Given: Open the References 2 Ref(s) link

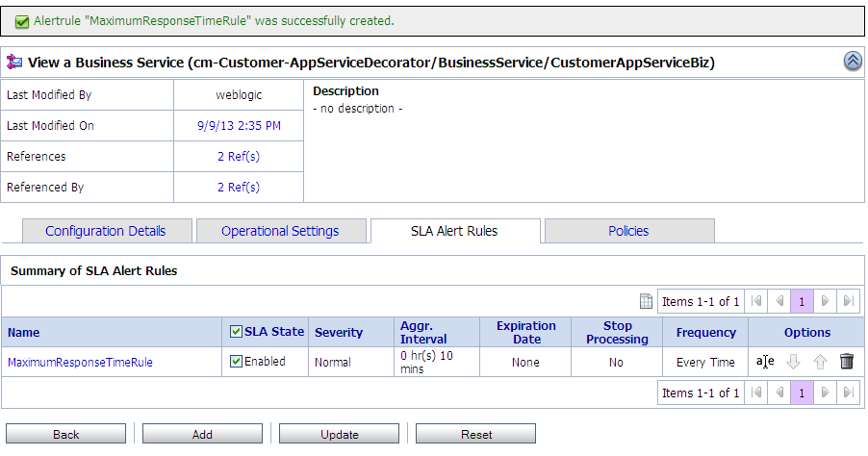Looking at the screenshot, I should coord(239,157).
